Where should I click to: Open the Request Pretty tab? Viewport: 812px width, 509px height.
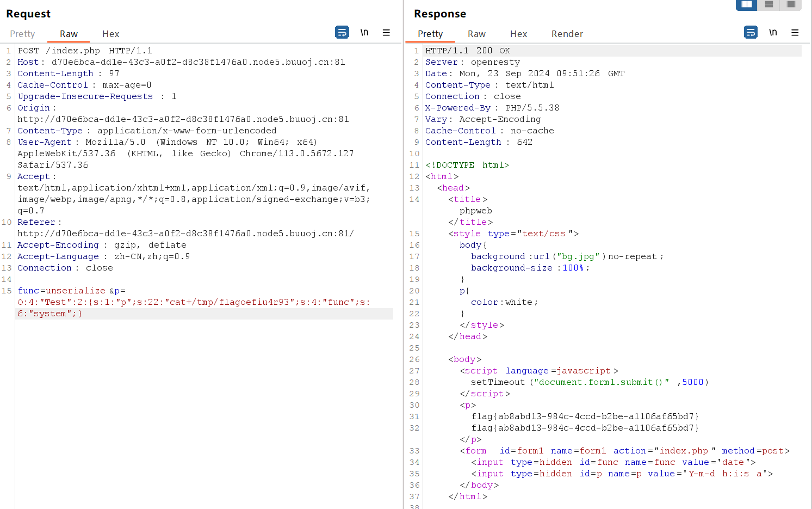22,34
